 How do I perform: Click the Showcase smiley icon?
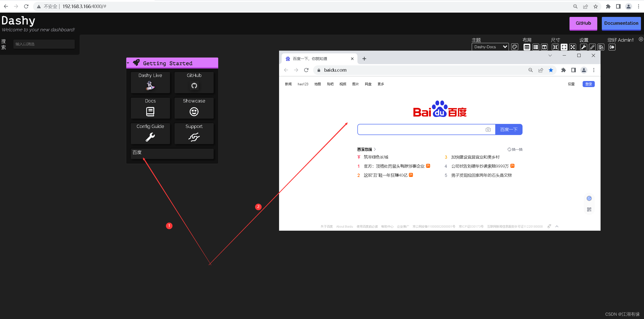point(193,111)
